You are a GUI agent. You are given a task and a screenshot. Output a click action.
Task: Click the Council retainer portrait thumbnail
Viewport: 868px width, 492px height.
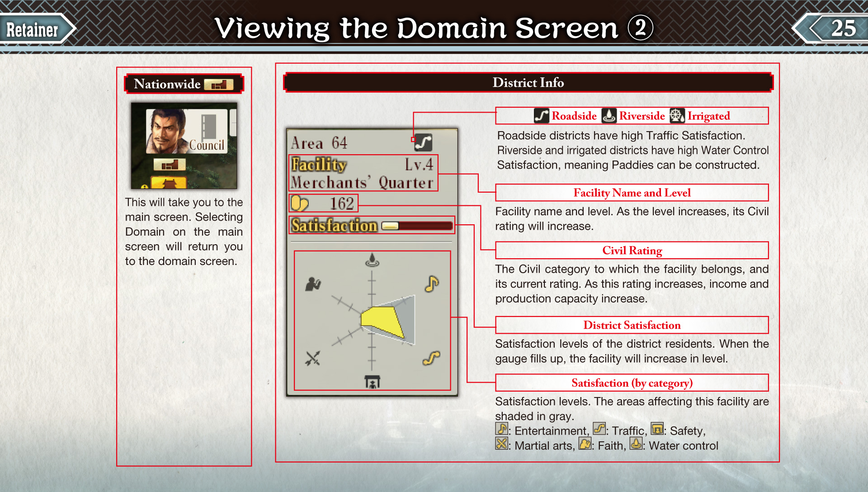186,131
